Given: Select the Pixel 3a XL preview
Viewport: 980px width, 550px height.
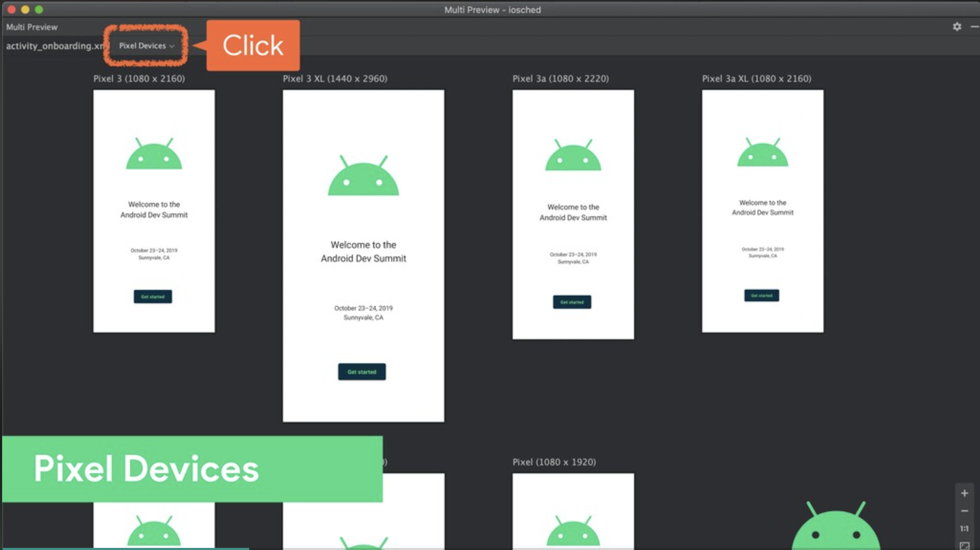Looking at the screenshot, I should coord(762,211).
